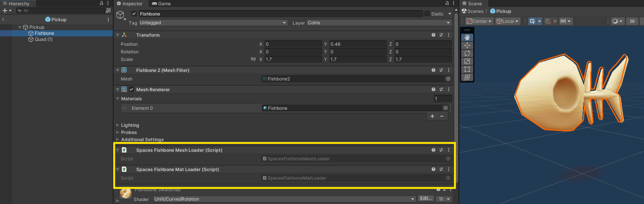
Task: Click the Mesh field object picker
Action: tap(448, 79)
